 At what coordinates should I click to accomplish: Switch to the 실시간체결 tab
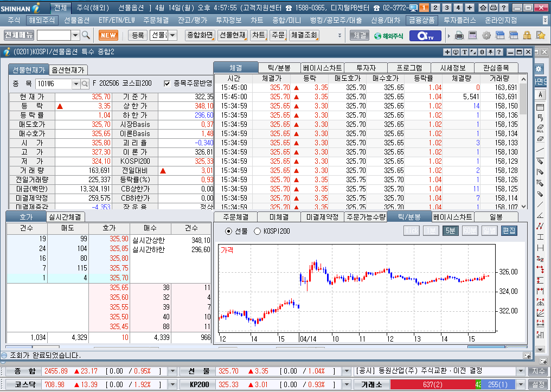click(x=65, y=217)
